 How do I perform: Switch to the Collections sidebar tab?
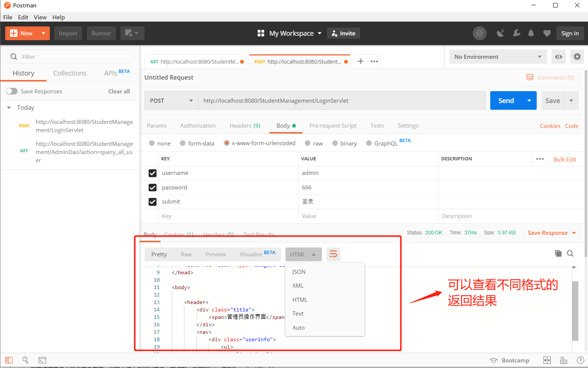point(70,73)
